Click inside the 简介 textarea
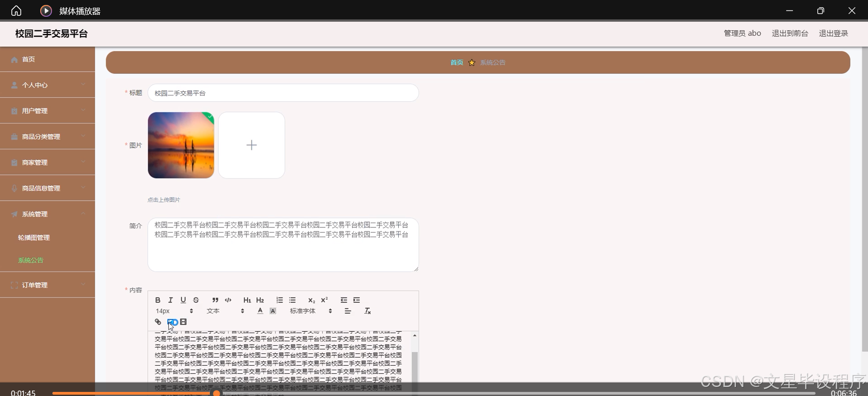Image resolution: width=868 pixels, height=396 pixels. point(283,245)
